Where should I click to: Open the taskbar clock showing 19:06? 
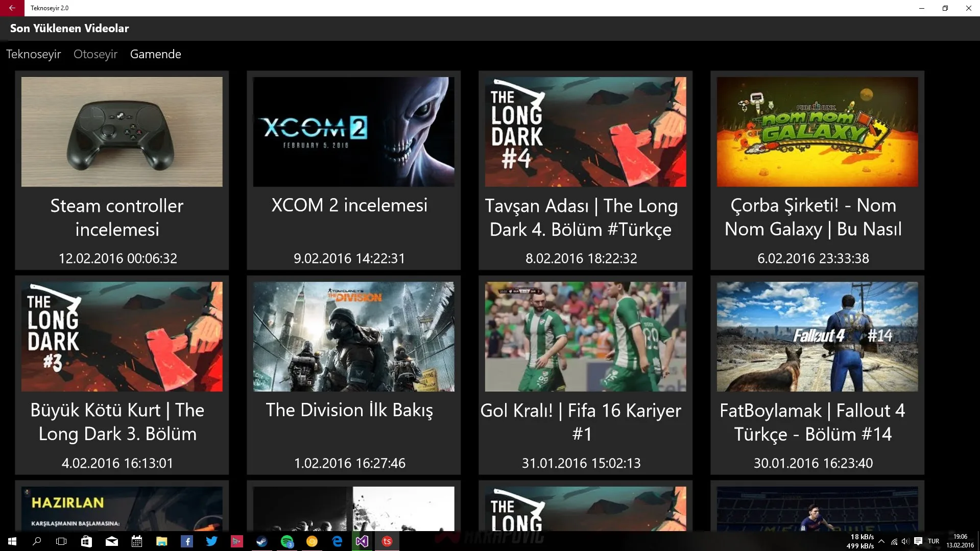[960, 541]
